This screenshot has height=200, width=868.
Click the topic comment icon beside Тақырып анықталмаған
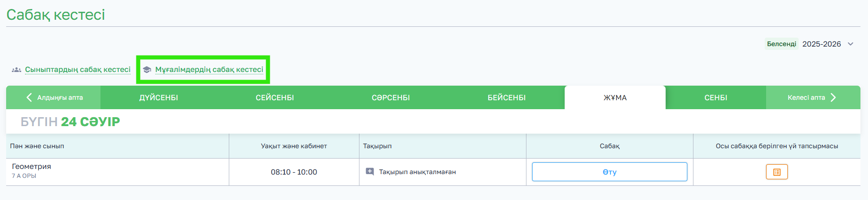(370, 172)
